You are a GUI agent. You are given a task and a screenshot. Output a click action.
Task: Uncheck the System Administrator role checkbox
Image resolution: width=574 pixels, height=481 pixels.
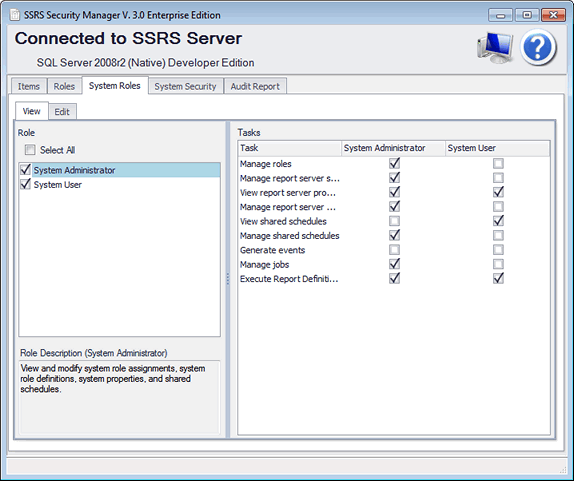[25, 169]
